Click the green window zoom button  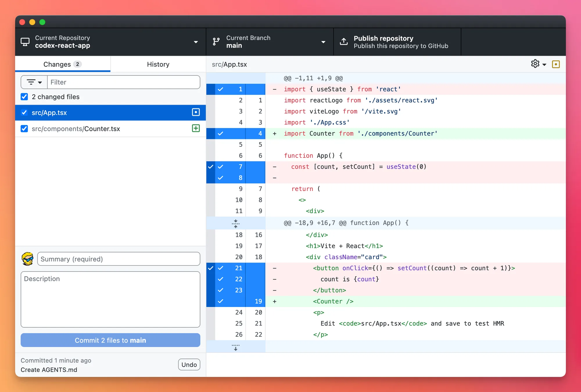pos(42,22)
